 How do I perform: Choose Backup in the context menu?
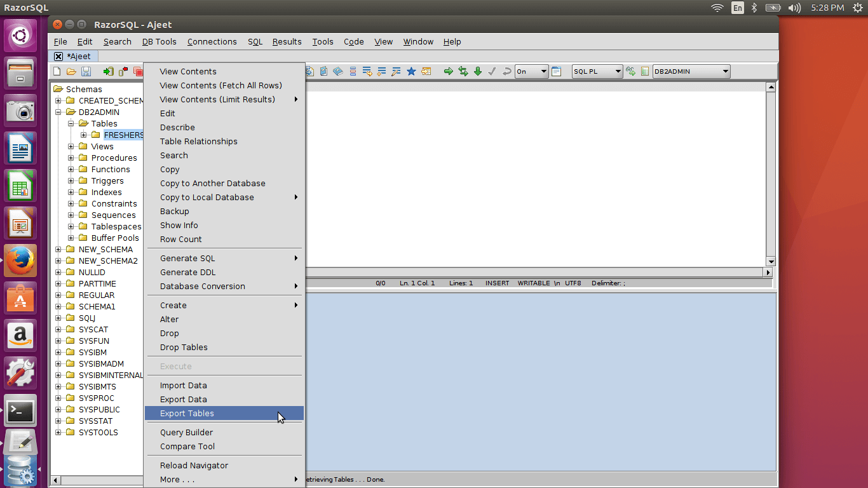[x=224, y=211]
